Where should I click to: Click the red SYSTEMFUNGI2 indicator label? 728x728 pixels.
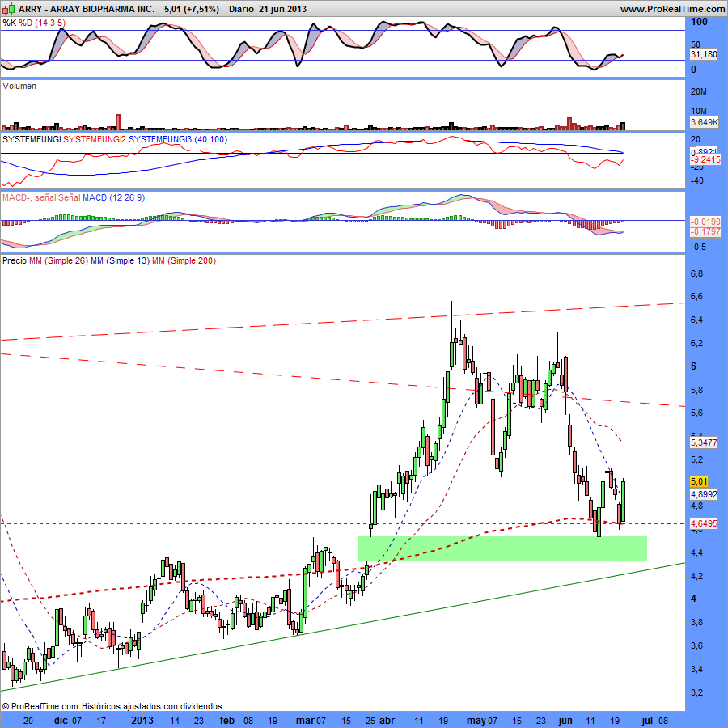tap(95, 139)
